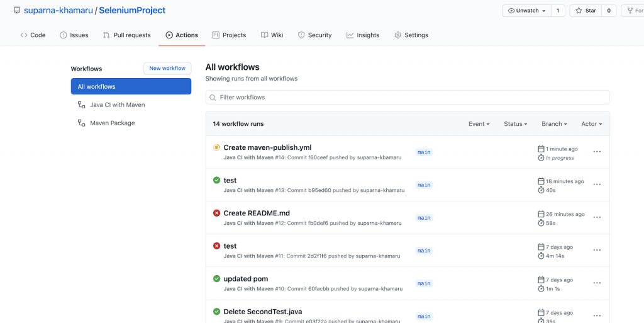Viewport: 644px width, 323px height.
Task: Go to the Insights tab
Action: point(363,35)
